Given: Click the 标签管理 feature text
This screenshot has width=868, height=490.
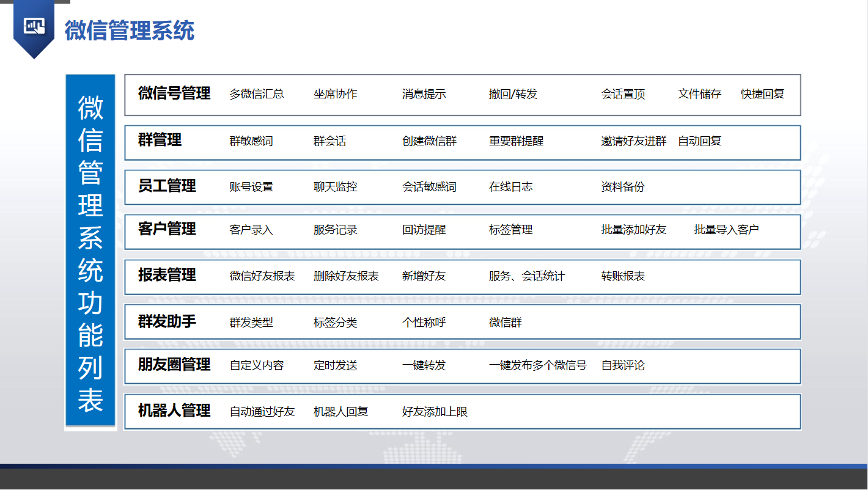Looking at the screenshot, I should coord(510,230).
